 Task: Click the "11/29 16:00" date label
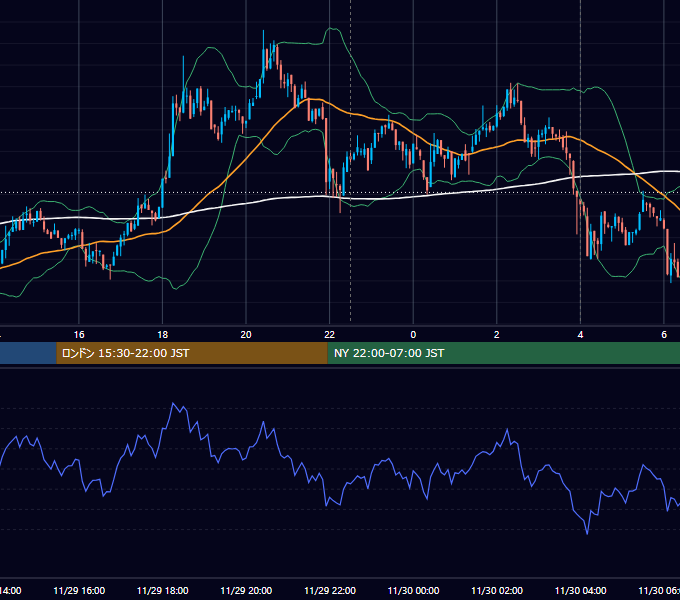[79, 590]
